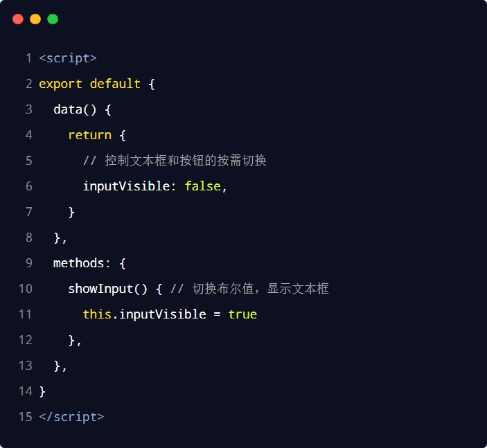Viewport: 487px width, 448px height.
Task: Click the default keyword on line 2
Action: coord(115,84)
